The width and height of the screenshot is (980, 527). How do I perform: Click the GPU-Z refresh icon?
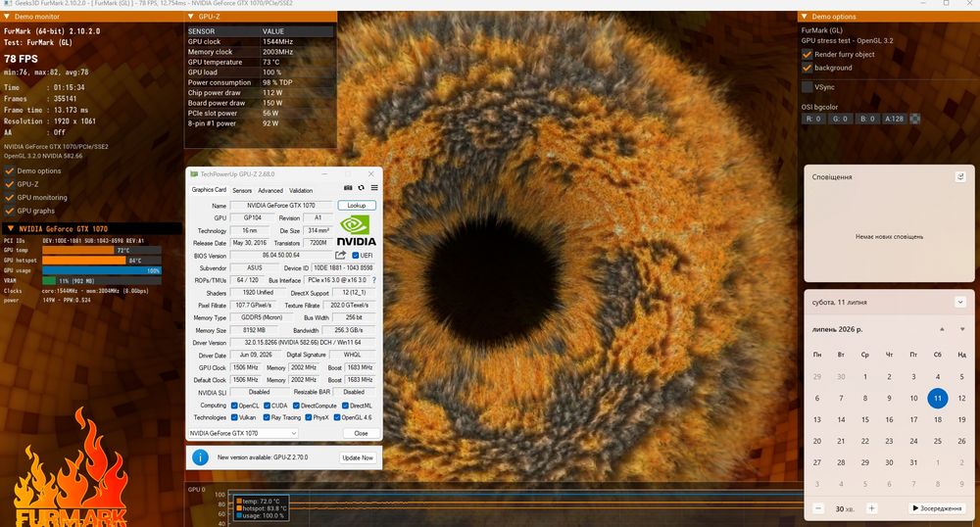pos(362,188)
